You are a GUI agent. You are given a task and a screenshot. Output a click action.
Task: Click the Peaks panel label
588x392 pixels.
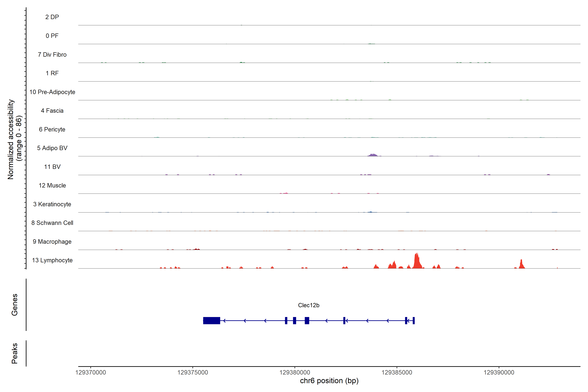[x=15, y=353]
